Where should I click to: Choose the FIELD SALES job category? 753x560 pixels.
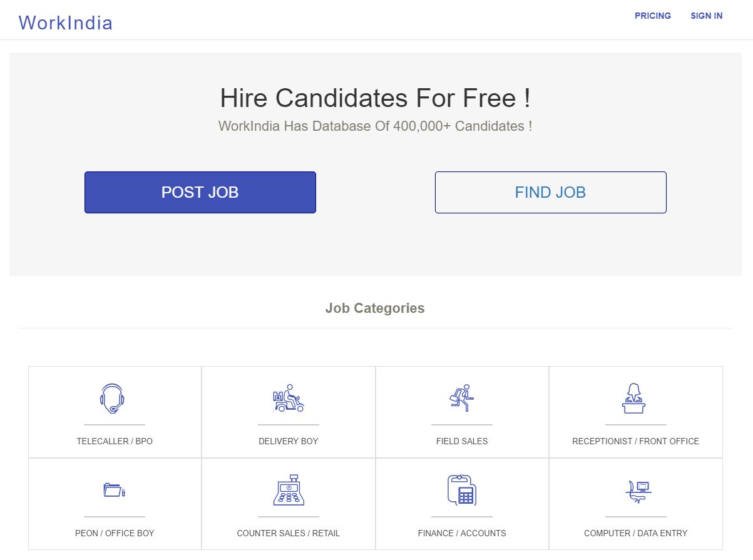pyautogui.click(x=462, y=441)
